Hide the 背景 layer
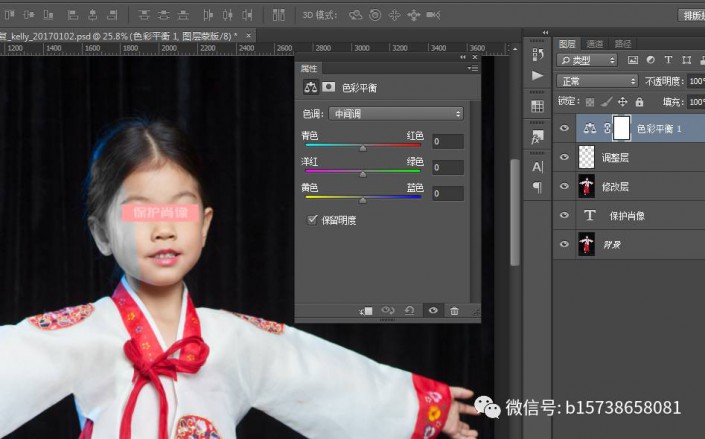This screenshot has width=705, height=439. coord(564,244)
